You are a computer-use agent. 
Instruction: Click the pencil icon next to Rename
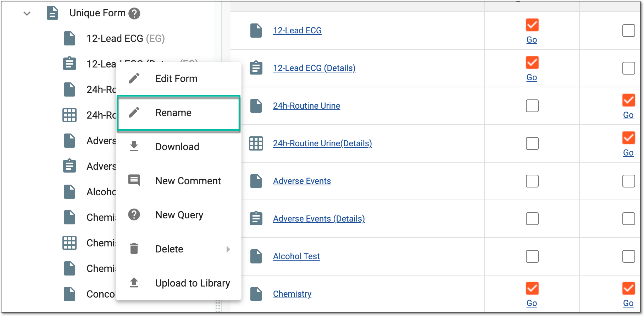(x=134, y=113)
